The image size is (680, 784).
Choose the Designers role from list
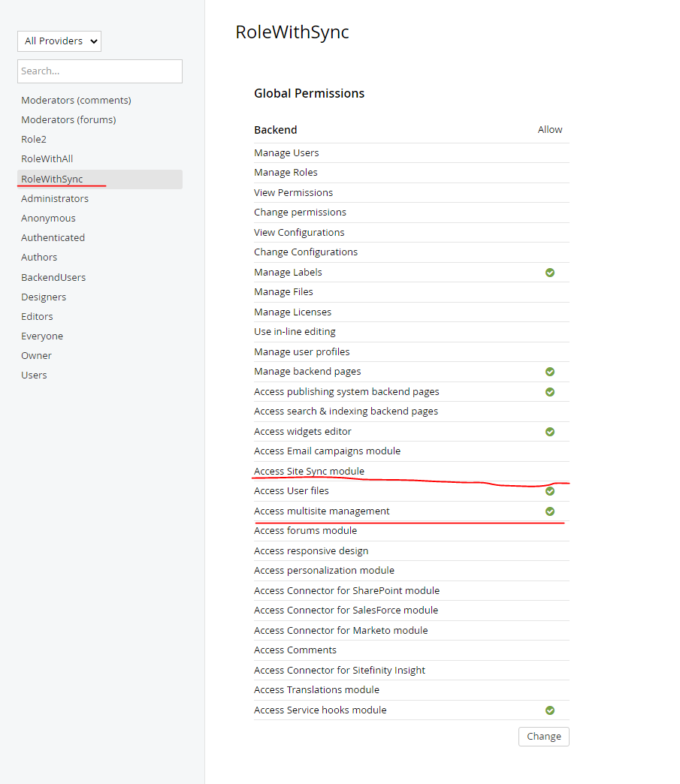click(44, 297)
